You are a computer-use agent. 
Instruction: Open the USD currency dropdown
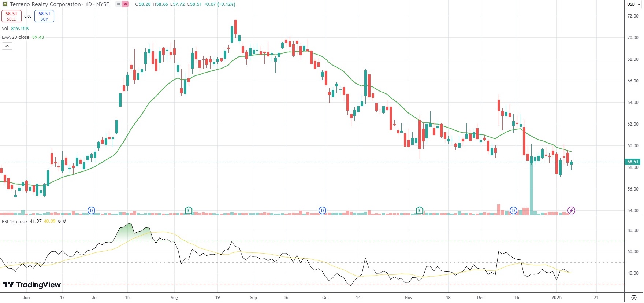coord(633,4)
